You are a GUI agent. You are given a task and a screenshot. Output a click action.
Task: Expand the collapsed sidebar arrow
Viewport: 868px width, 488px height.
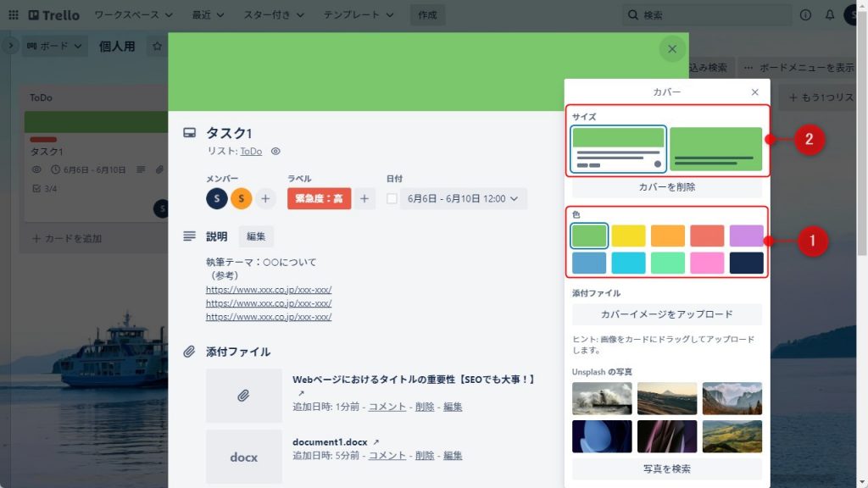[x=10, y=46]
